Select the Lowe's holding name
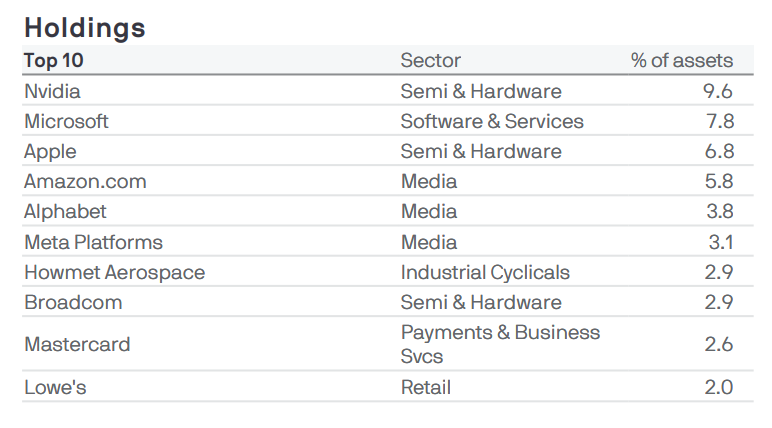 55,387
